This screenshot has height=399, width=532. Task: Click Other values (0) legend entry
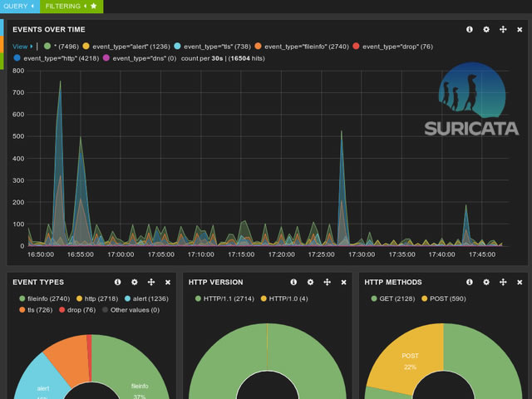[131, 310]
